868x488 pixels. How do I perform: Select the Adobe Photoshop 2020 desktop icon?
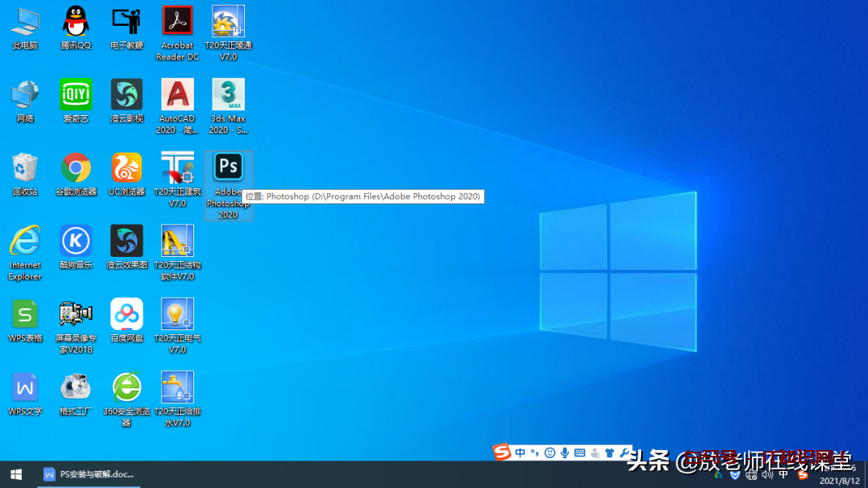228,167
